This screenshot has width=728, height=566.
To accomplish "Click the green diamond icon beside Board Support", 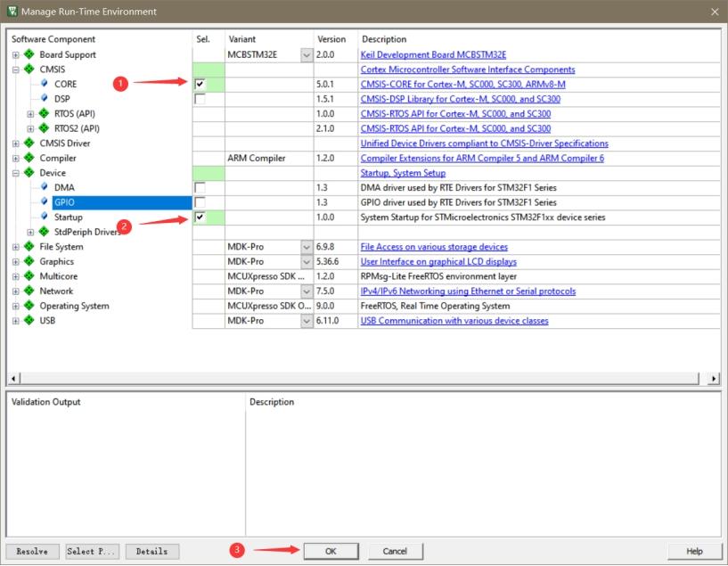I will coord(29,54).
